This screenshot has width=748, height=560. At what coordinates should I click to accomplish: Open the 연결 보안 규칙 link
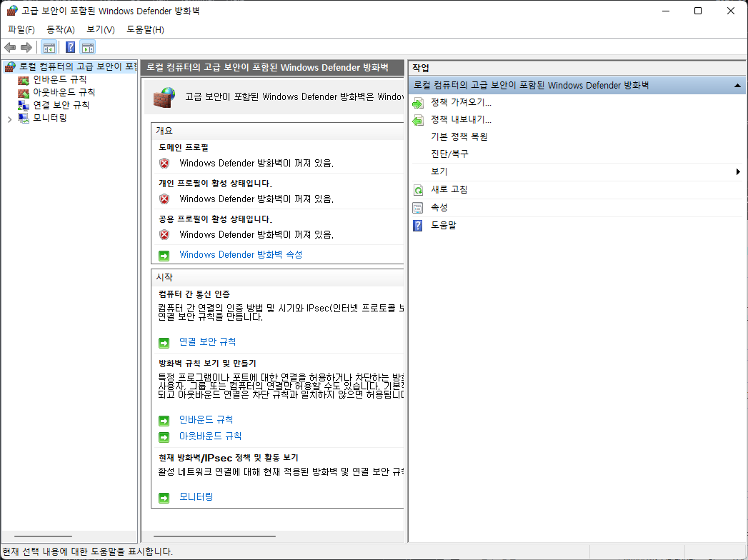(207, 341)
